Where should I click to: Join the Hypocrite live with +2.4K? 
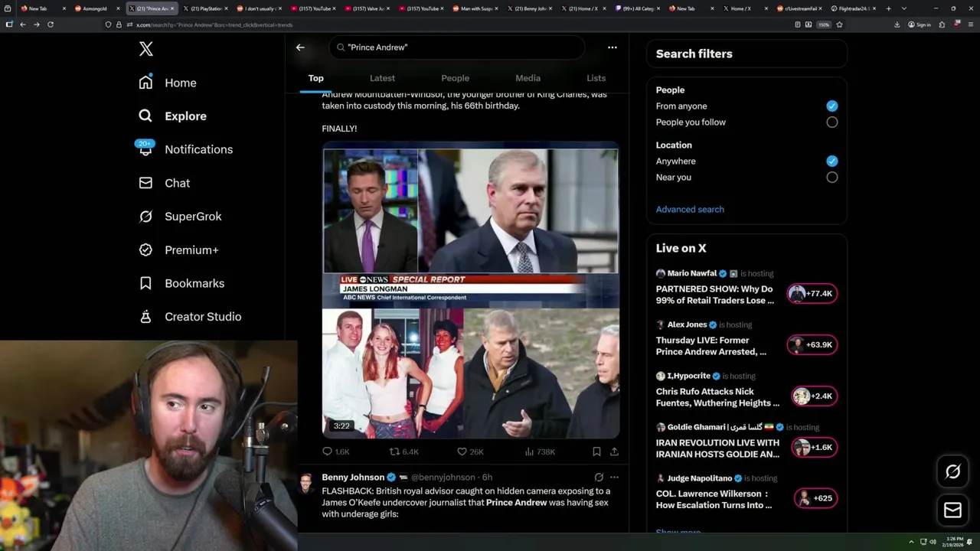tap(814, 396)
